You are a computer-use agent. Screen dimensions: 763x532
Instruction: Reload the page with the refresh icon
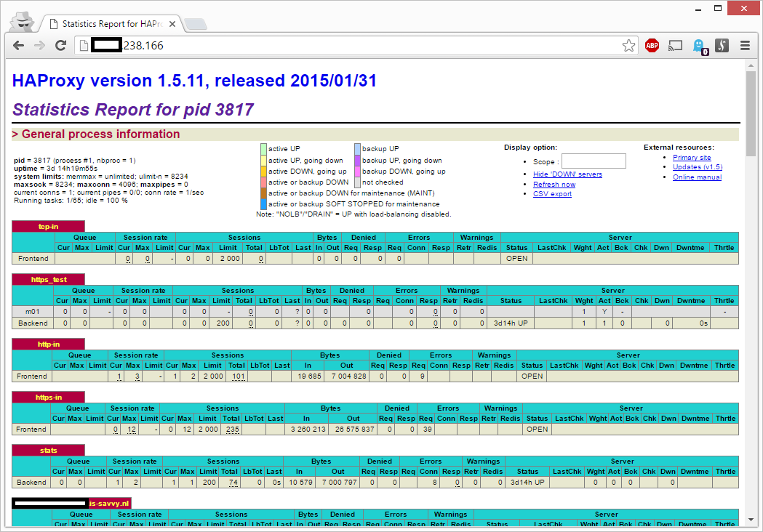click(61, 46)
